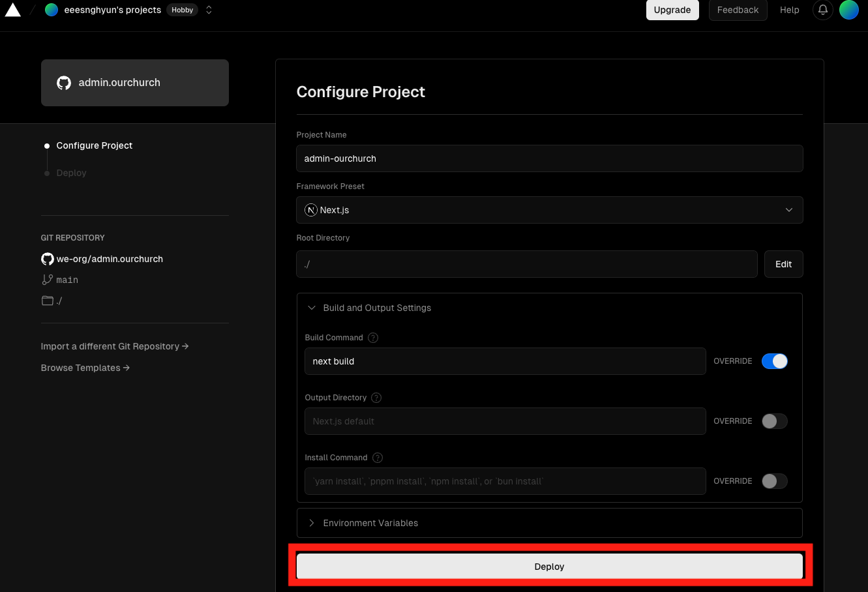Expand the Environment Variables section

550,523
